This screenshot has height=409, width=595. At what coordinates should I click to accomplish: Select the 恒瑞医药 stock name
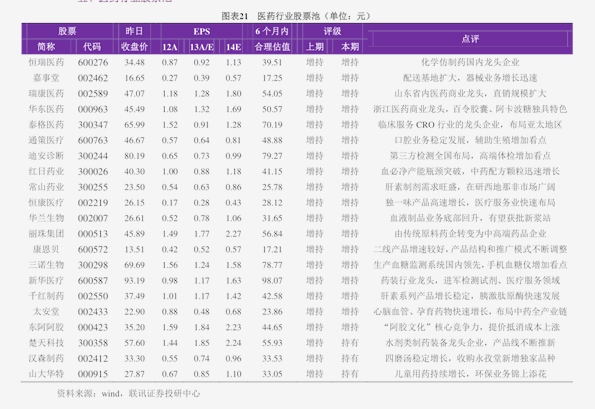[x=46, y=62]
